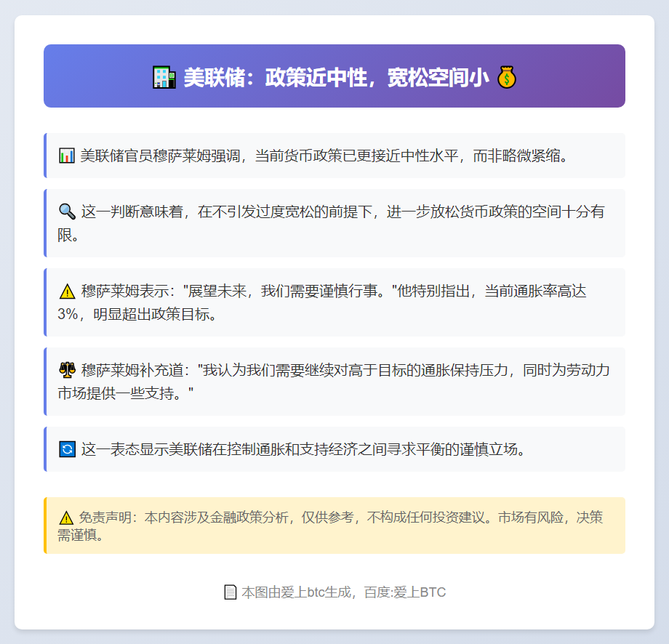Click the card about 寻求平衡的谨慎立场
Screen dimensions: 669x644
point(334,449)
